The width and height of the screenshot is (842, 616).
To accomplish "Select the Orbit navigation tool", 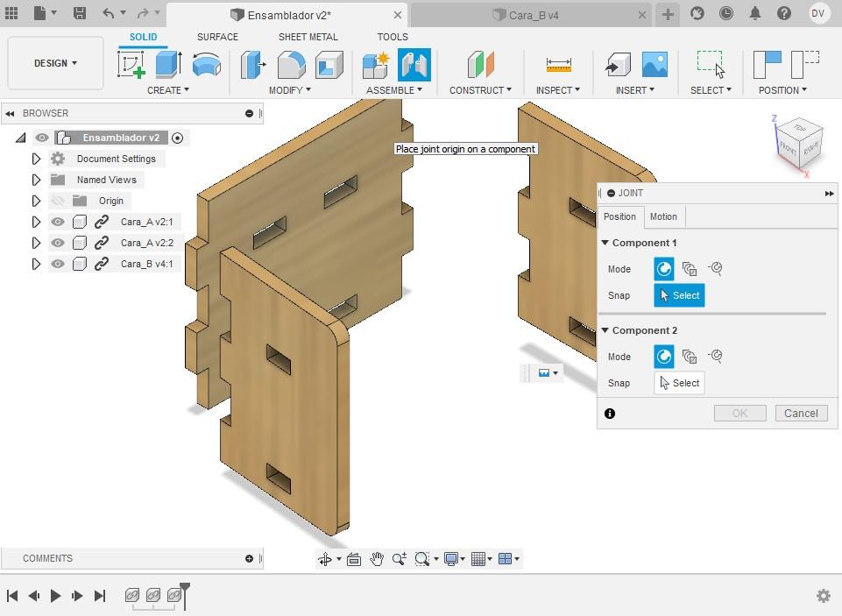I will coord(325,559).
